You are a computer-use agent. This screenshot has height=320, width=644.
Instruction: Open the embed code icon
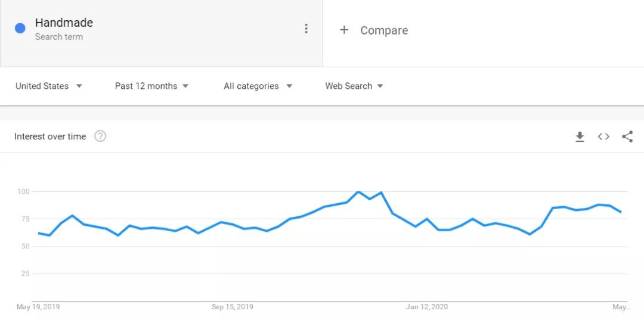coord(603,136)
